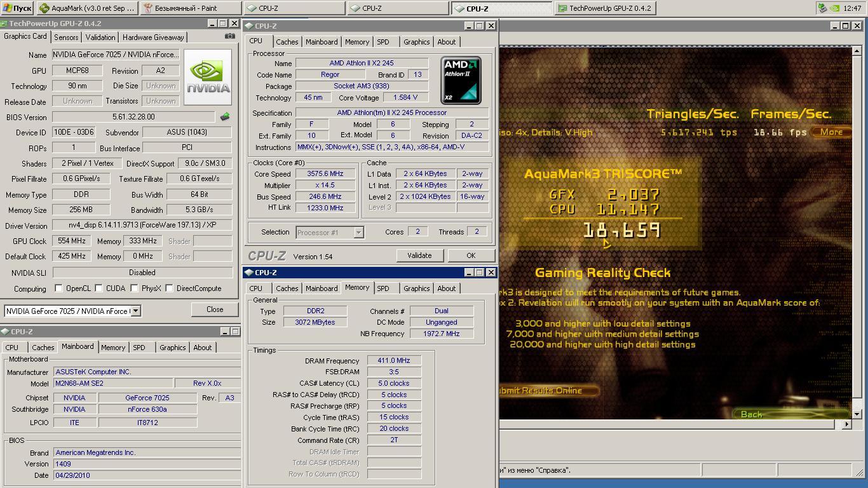This screenshot has width=868, height=488.
Task: Click the NB Frequency value 1972.7 MHz
Action: coord(442,334)
